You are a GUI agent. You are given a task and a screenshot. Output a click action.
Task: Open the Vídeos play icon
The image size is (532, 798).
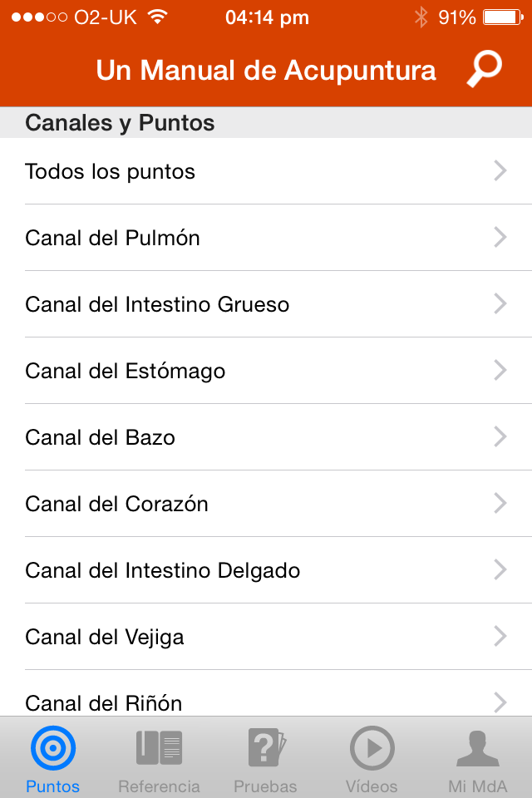pyautogui.click(x=372, y=747)
